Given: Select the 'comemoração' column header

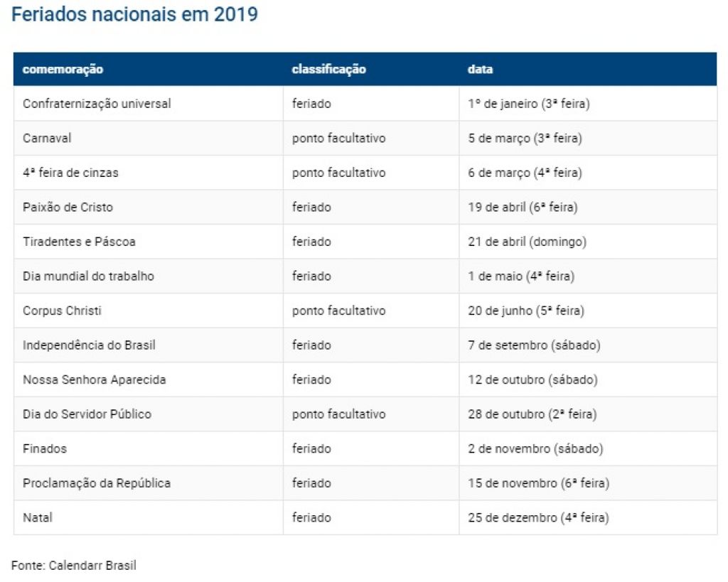Looking at the screenshot, I should click(63, 69).
